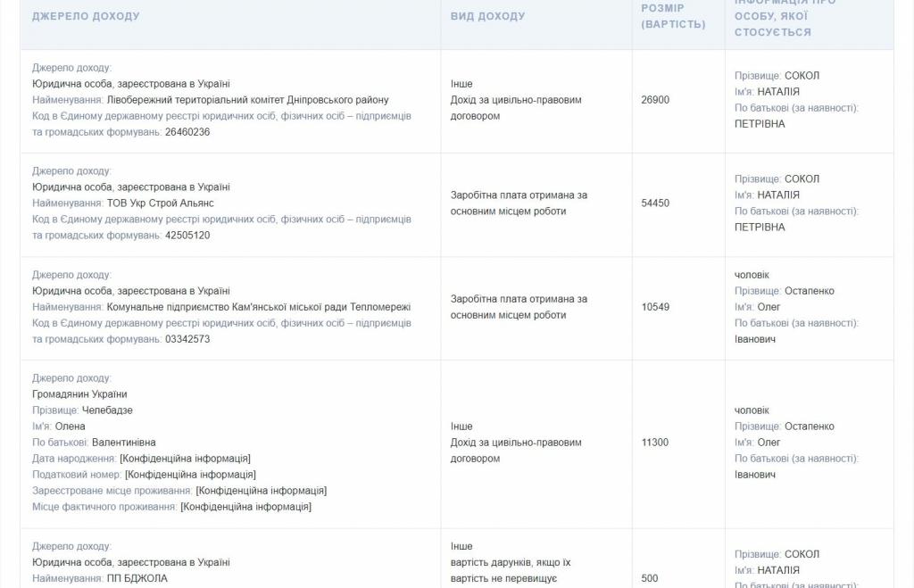Viewport: 914px width, 588px height.
Task: Click confidential value next to Податковий номер
Action: [x=190, y=475]
